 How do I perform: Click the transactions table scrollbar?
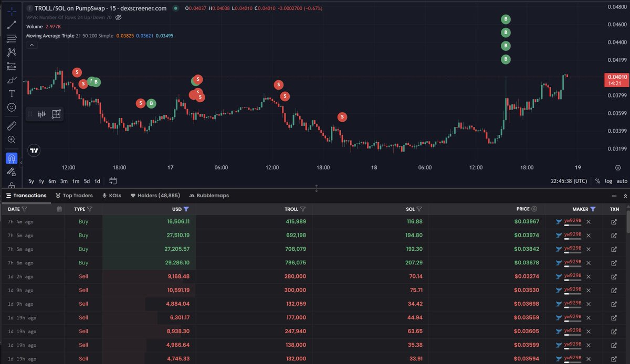[x=628, y=221]
